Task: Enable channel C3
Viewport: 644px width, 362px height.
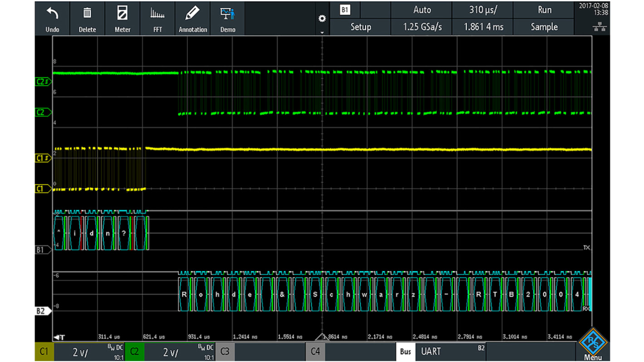Action: pos(225,352)
